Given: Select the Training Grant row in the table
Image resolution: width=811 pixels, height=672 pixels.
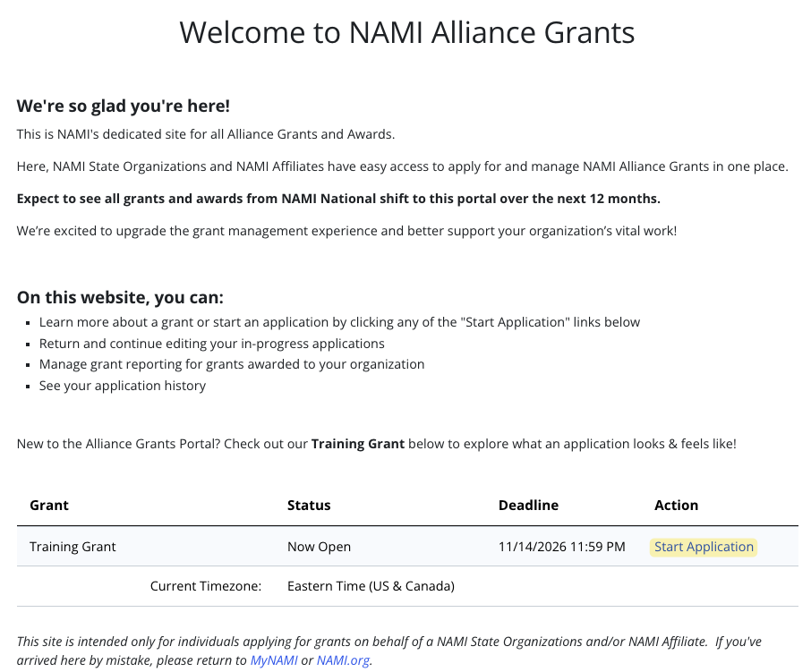Looking at the screenshot, I should tap(73, 547).
